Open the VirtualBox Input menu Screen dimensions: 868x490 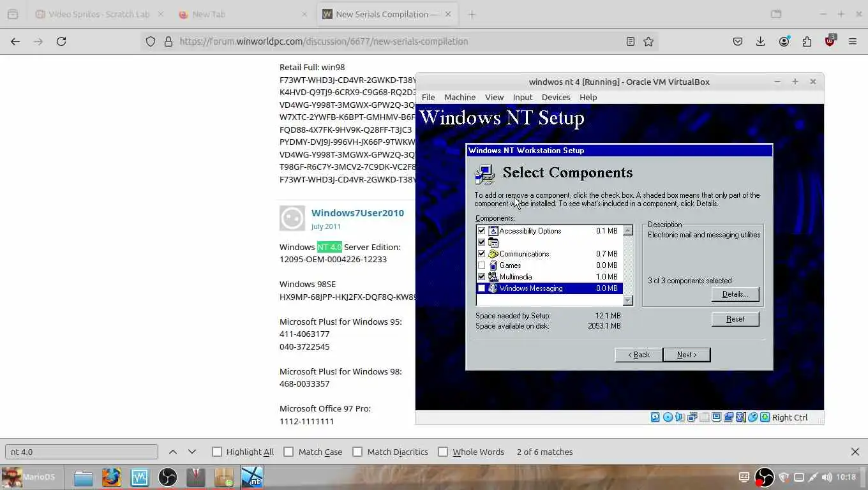523,97
